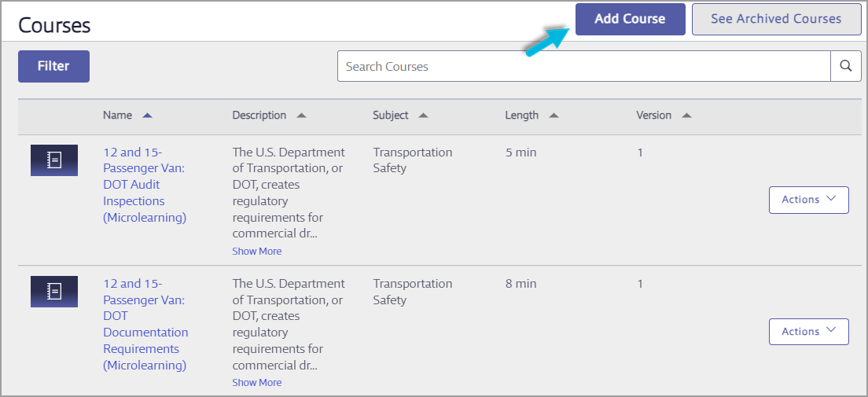Viewport: 868px width, 397px height.
Task: Sort by Description column arrow
Action: pos(301,116)
